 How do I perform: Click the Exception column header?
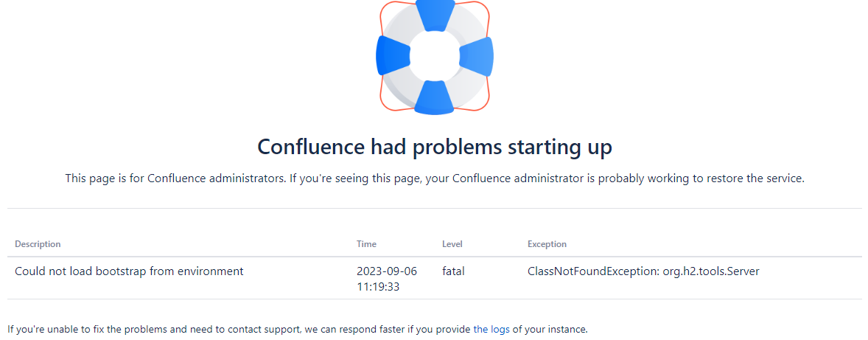click(x=547, y=244)
